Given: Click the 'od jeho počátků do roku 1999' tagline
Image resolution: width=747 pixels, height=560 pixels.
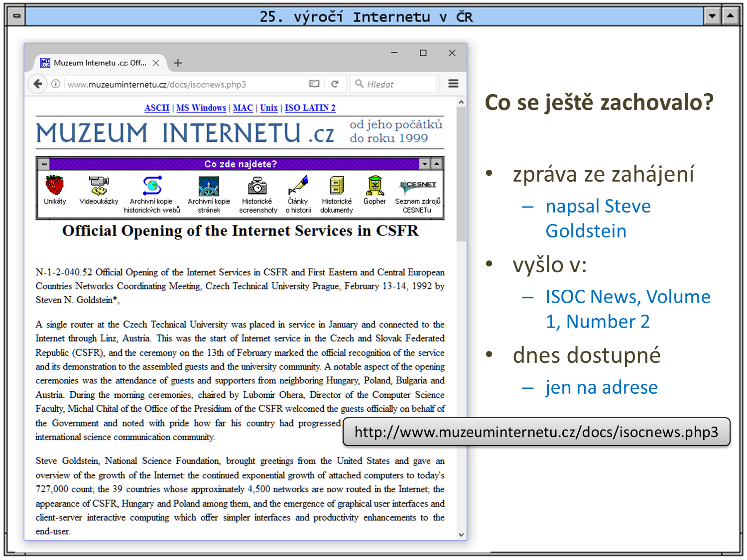Looking at the screenshot, I should (x=396, y=131).
